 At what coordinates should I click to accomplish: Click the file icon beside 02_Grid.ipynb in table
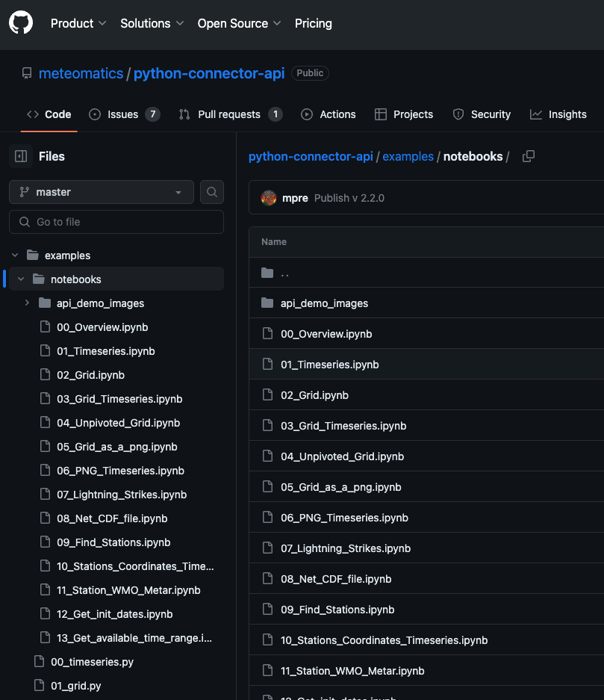tap(267, 395)
